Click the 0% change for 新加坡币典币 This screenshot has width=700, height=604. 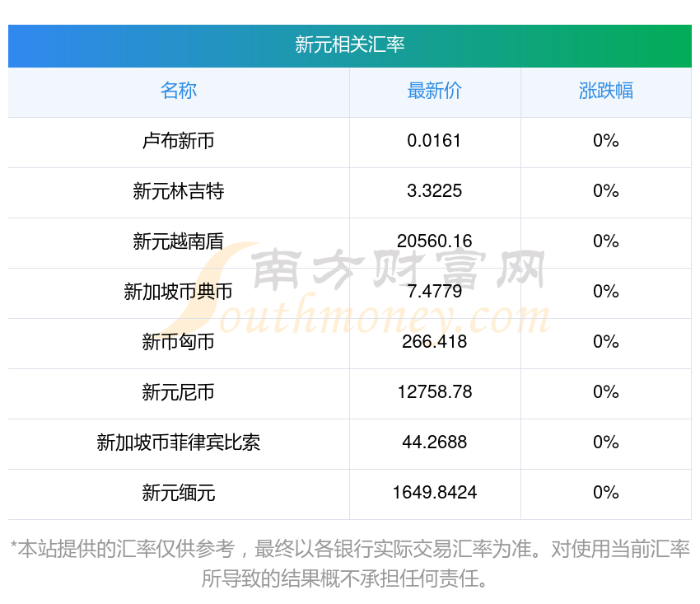pyautogui.click(x=606, y=292)
